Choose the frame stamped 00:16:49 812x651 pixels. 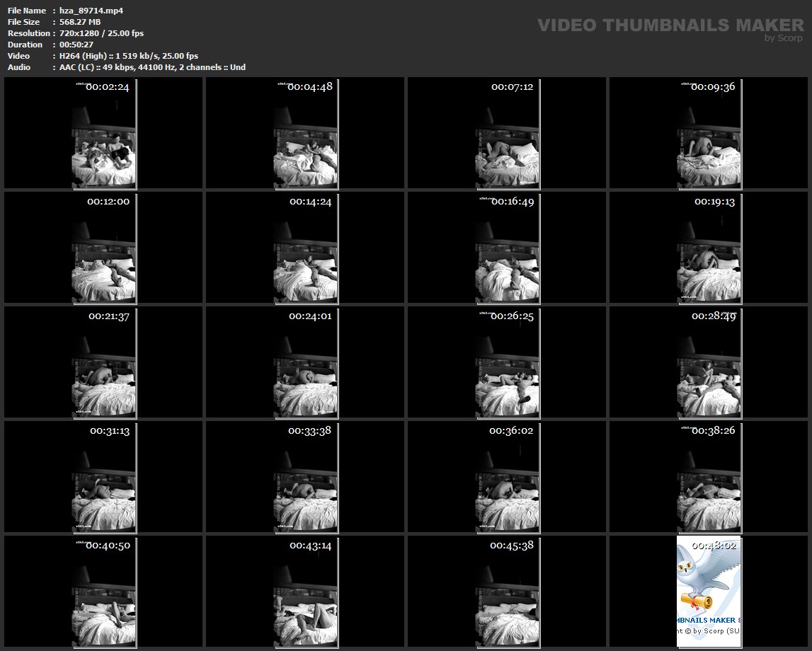pyautogui.click(x=508, y=248)
